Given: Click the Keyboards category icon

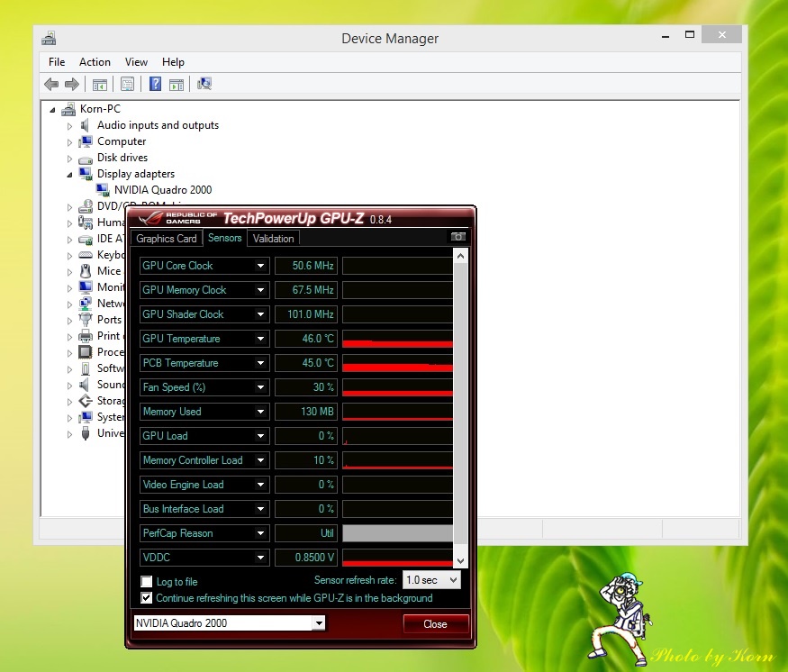Looking at the screenshot, I should [86, 255].
